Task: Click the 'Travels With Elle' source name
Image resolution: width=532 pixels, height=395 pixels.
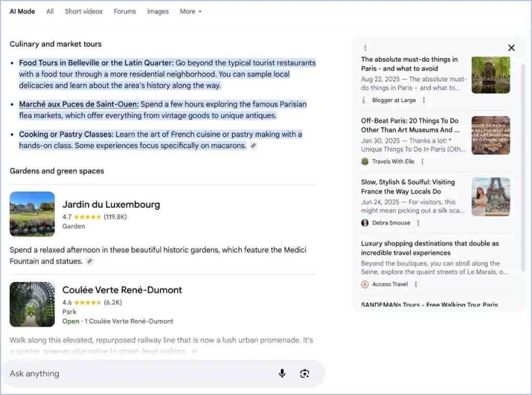Action: [x=393, y=162]
